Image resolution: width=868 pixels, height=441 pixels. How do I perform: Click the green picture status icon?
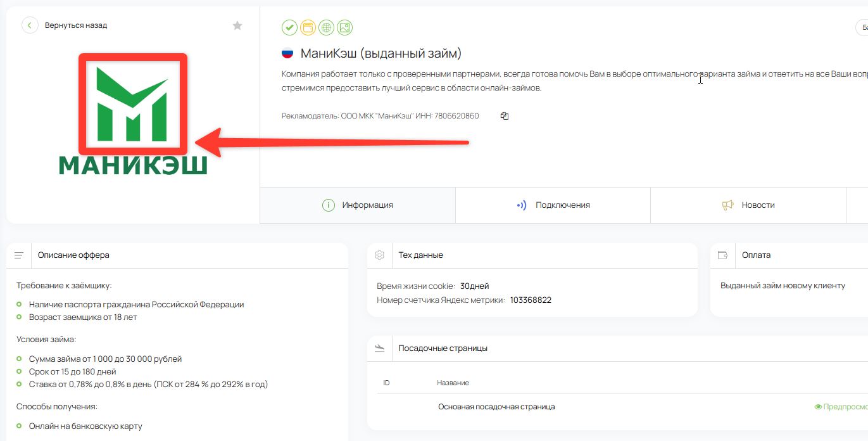click(x=344, y=27)
